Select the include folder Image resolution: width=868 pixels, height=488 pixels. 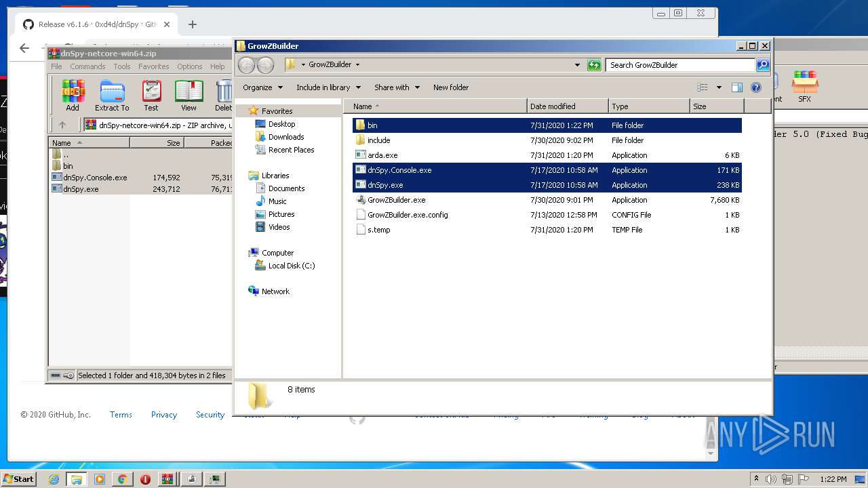pos(547,140)
